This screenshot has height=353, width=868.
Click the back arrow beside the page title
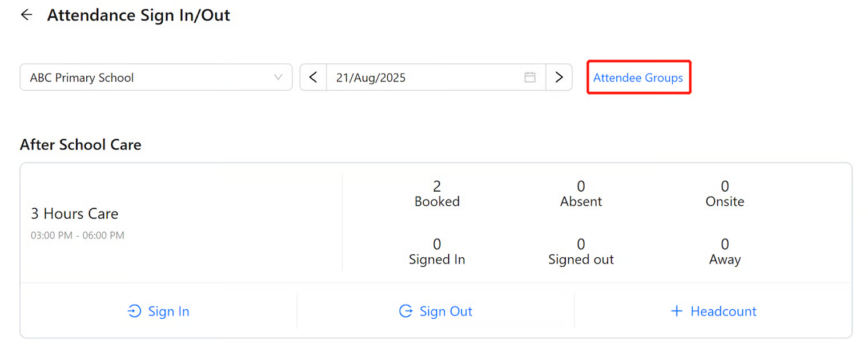coord(26,15)
